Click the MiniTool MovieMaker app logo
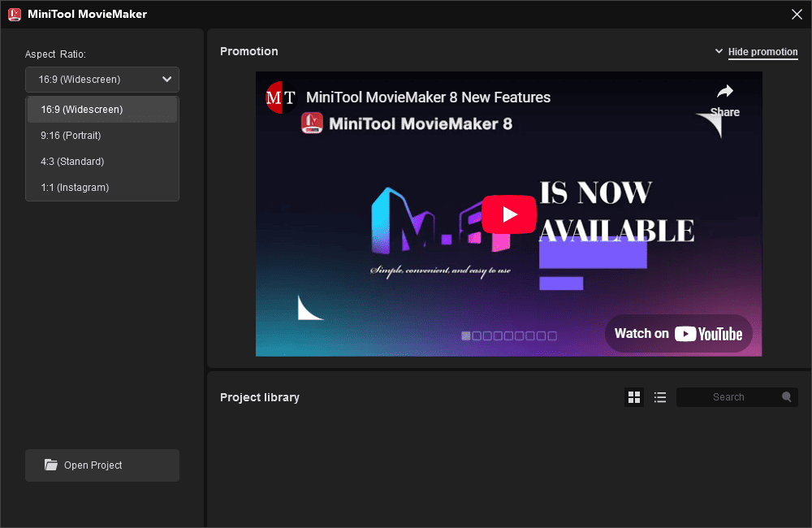 pyautogui.click(x=15, y=14)
